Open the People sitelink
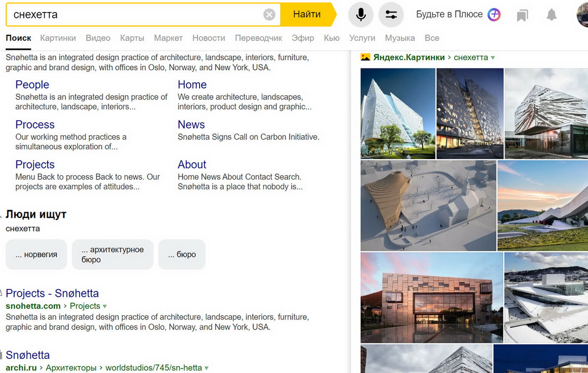The height and width of the screenshot is (373, 588). click(32, 85)
